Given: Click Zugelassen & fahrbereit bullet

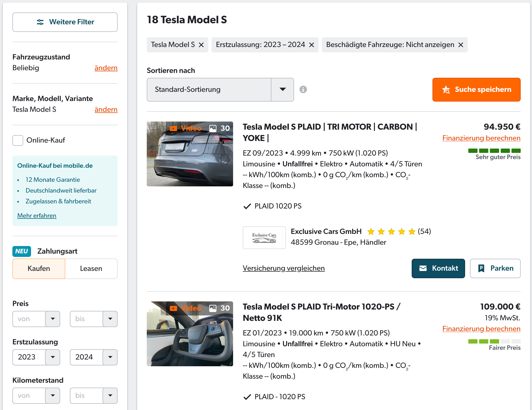Looking at the screenshot, I should (x=58, y=201).
